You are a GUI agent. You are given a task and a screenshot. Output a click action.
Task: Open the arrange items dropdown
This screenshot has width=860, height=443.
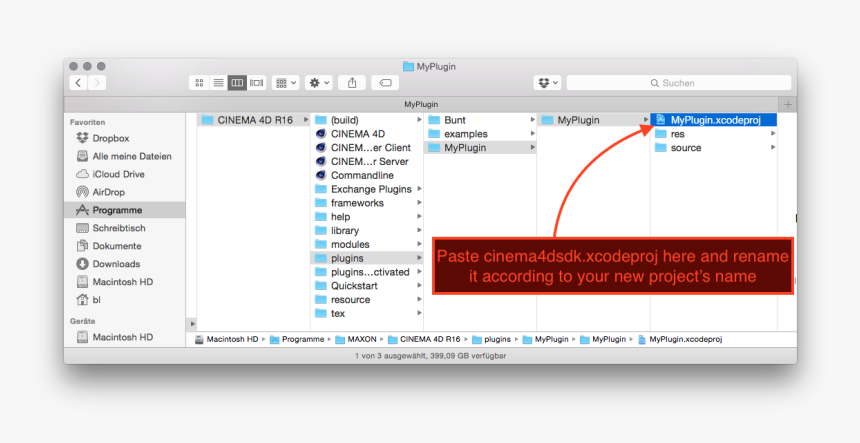point(286,83)
